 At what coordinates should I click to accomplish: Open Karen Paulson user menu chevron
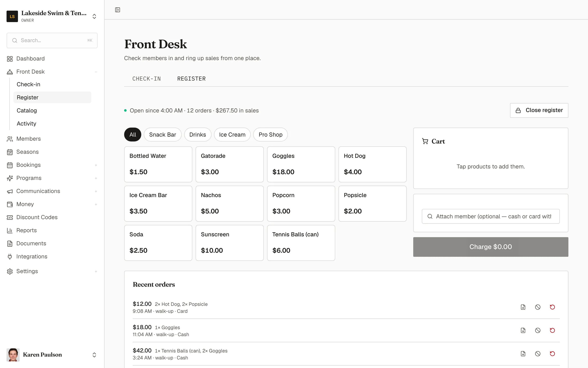tap(94, 355)
